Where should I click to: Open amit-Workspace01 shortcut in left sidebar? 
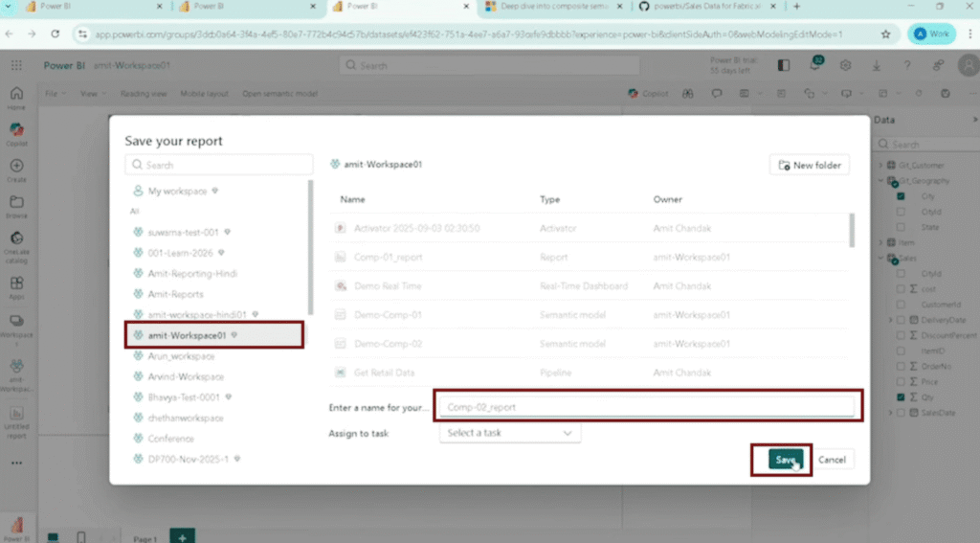(16, 367)
